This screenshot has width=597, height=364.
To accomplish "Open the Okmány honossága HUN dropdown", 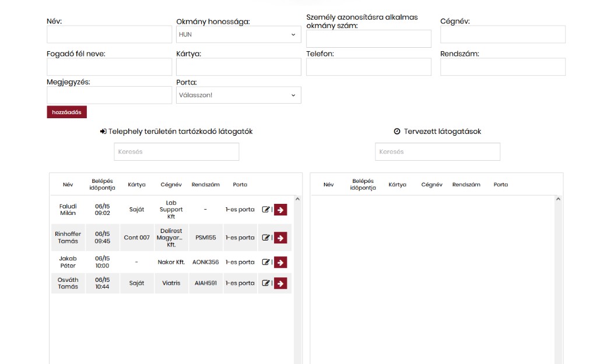I will tap(238, 34).
